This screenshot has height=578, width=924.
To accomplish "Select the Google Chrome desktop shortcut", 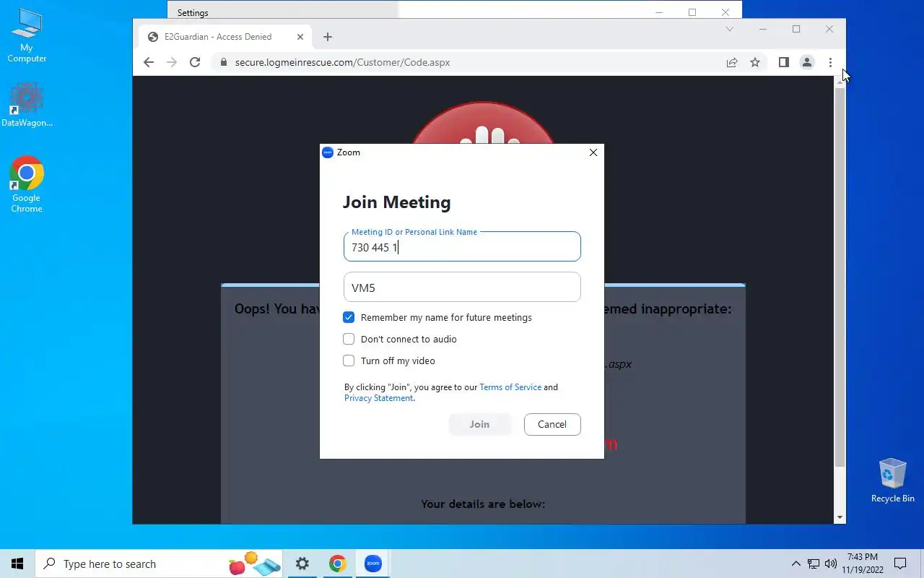I will coord(27,185).
